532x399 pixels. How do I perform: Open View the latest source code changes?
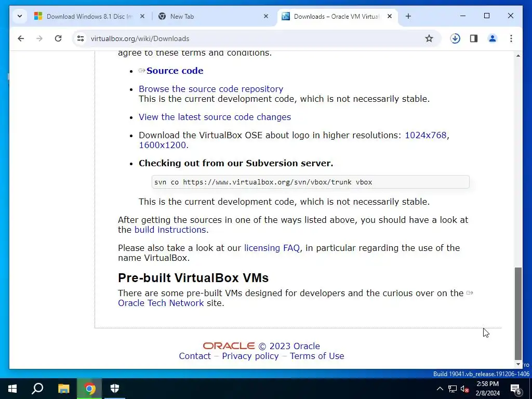coord(215,117)
